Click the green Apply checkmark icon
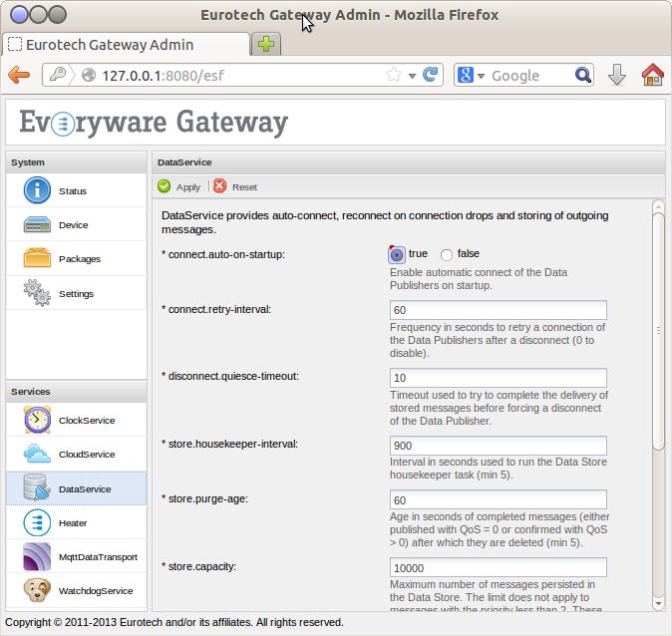 165,186
